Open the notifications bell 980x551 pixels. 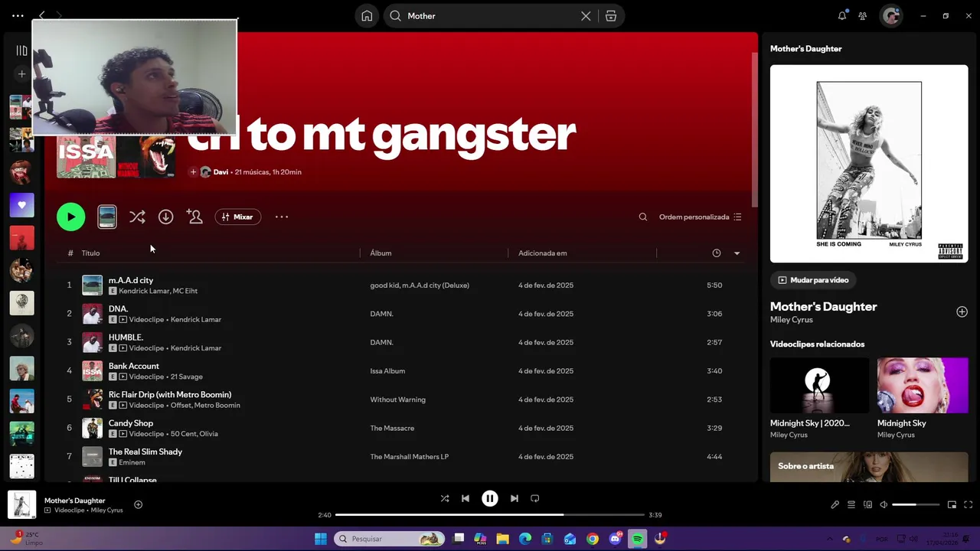tap(842, 16)
